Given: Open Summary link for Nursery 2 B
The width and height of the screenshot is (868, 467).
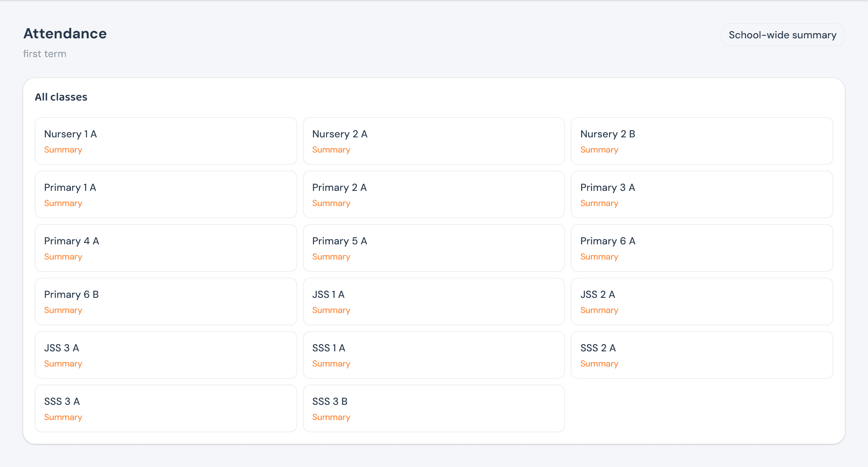Looking at the screenshot, I should [599, 150].
